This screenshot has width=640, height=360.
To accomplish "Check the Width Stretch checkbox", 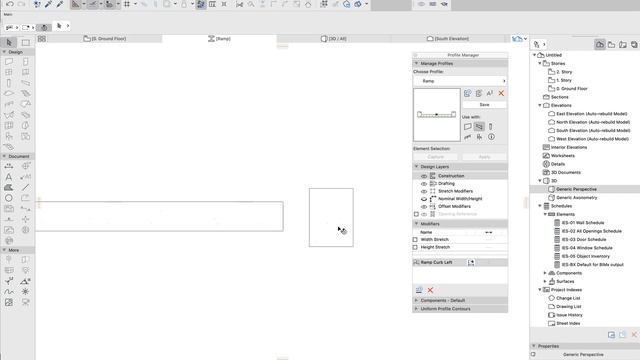I will 416,240.
